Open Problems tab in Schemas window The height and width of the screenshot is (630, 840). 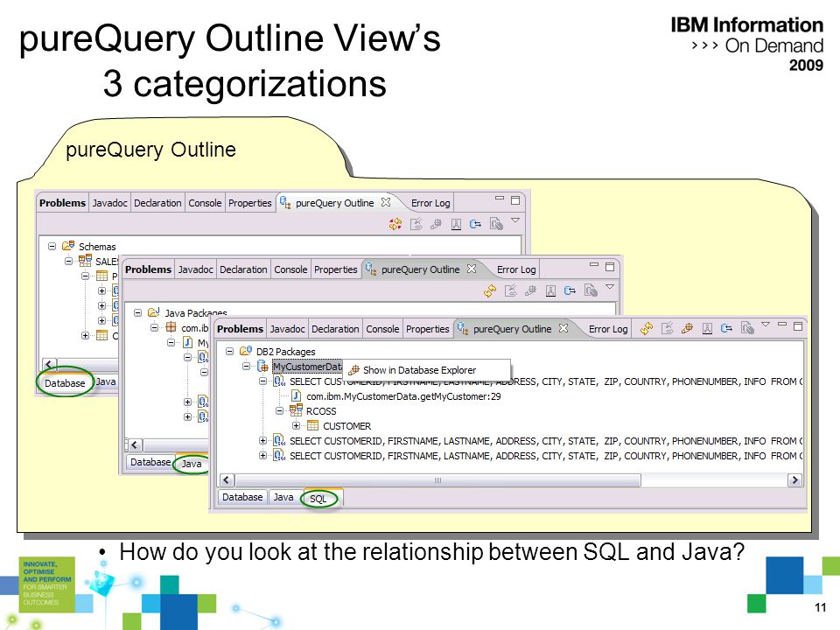click(x=62, y=203)
